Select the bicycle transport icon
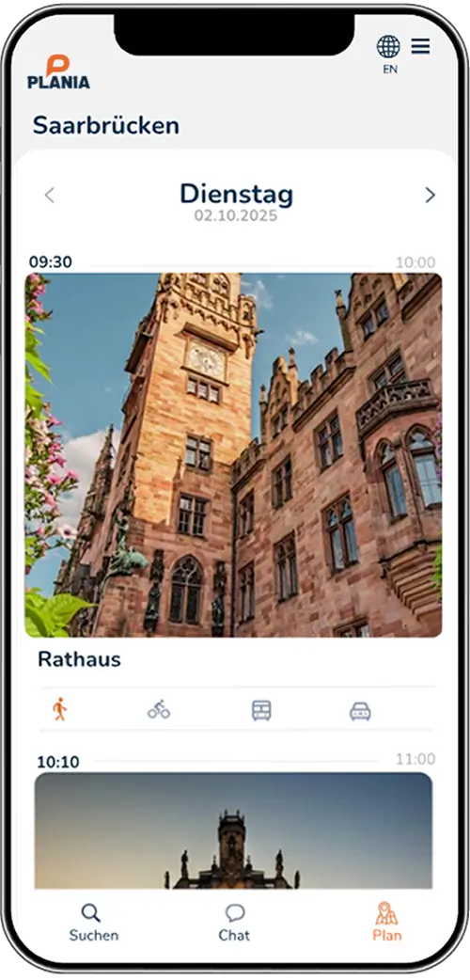Viewport: 470px width, 980px height. pos(159,710)
